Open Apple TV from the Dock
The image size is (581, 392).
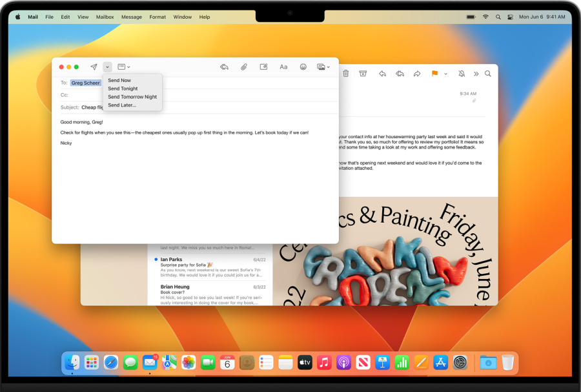(305, 362)
